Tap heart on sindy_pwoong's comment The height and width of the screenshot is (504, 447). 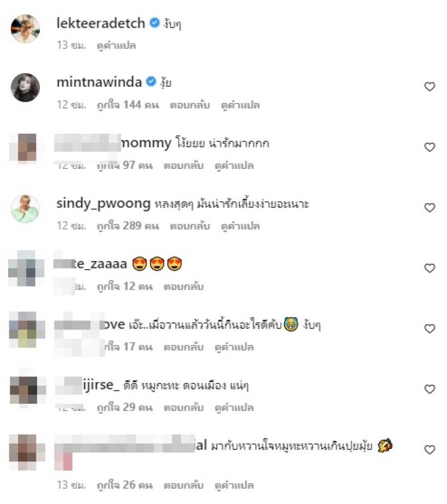pyautogui.click(x=430, y=208)
